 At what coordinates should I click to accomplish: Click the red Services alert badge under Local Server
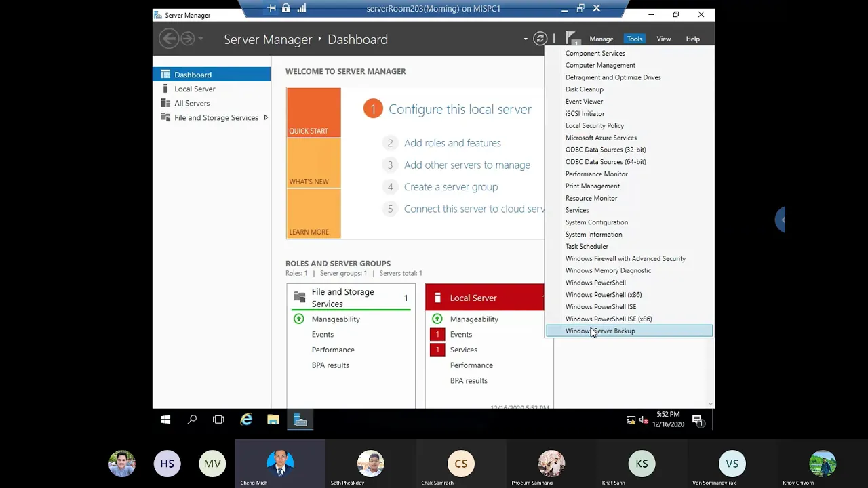pos(437,350)
